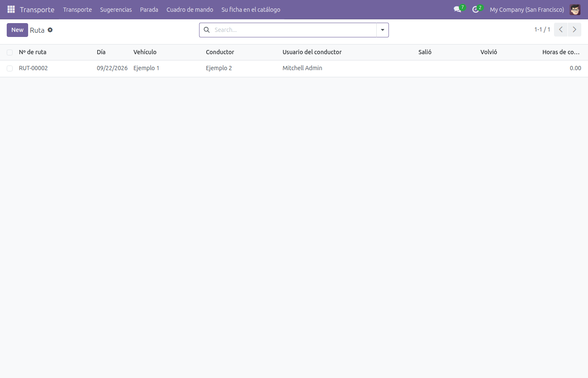588x378 pixels.
Task: Create a New route
Action: (x=17, y=30)
